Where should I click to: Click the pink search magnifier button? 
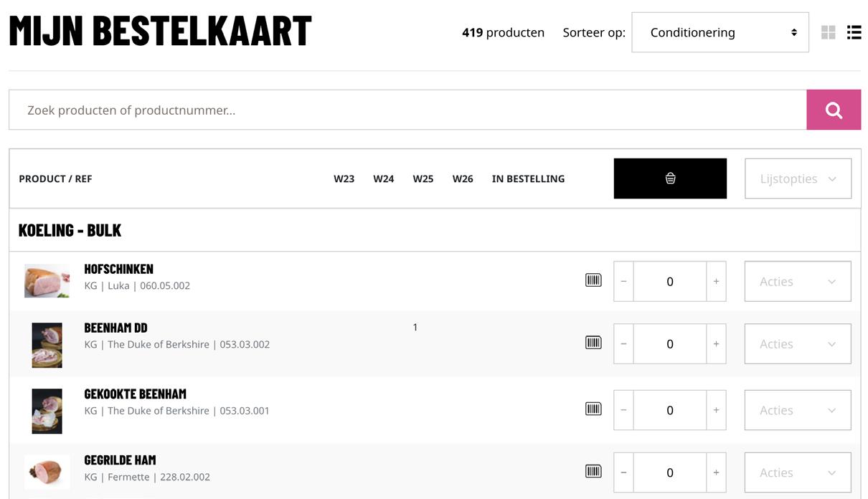tap(833, 110)
